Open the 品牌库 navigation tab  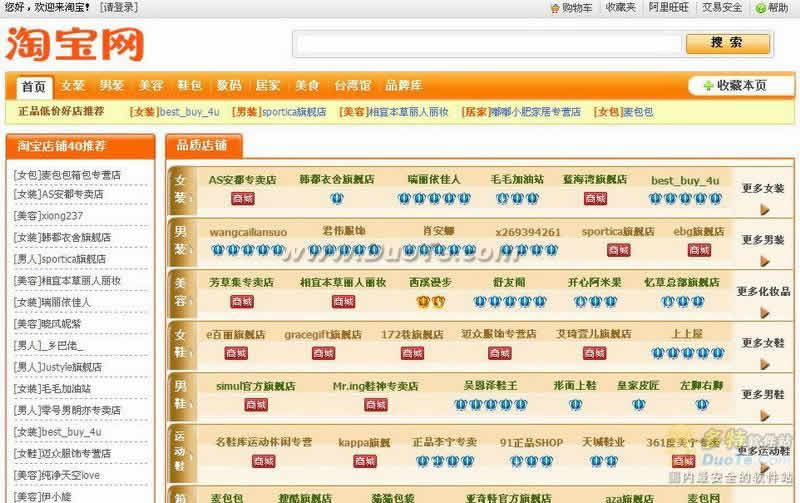click(x=404, y=85)
